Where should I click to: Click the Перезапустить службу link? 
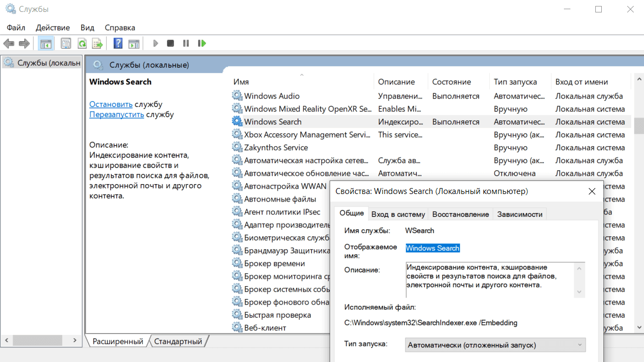coord(117,114)
